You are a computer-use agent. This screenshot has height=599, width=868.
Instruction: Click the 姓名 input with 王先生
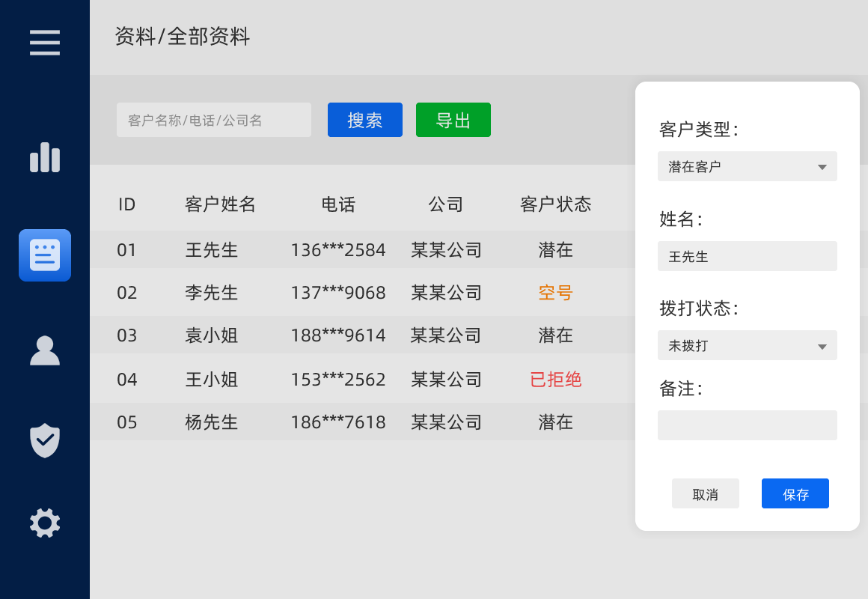click(747, 256)
